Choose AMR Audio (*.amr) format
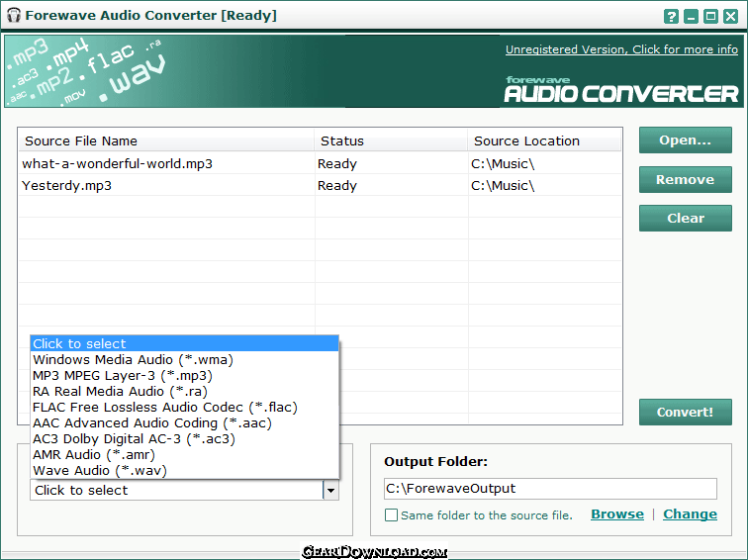Screen dimensions: 748x560 click(184, 454)
